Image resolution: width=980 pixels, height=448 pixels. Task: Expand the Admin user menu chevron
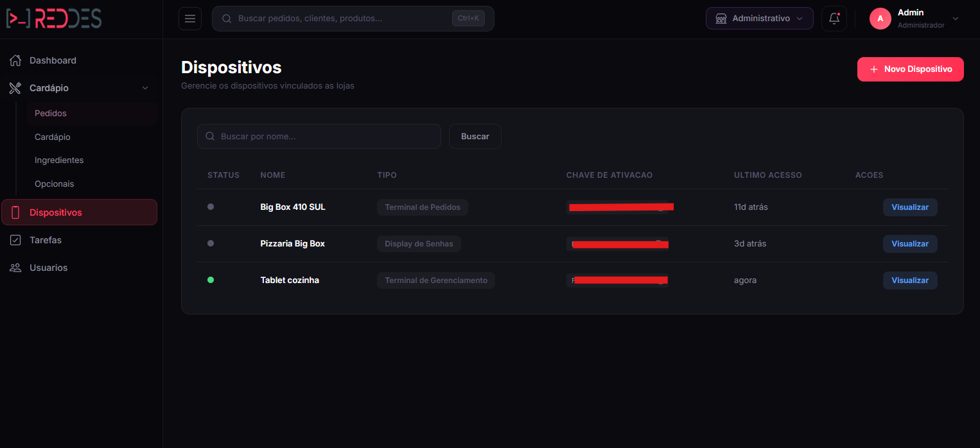coord(956,19)
